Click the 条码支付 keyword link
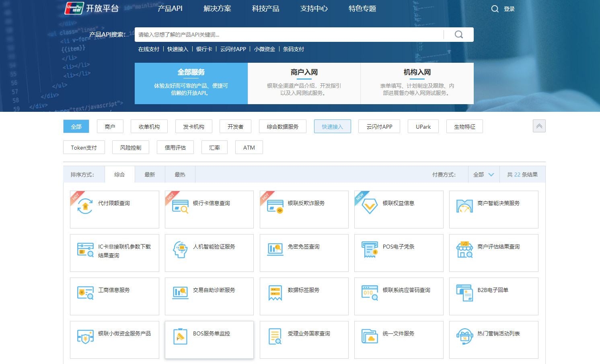 [294, 49]
